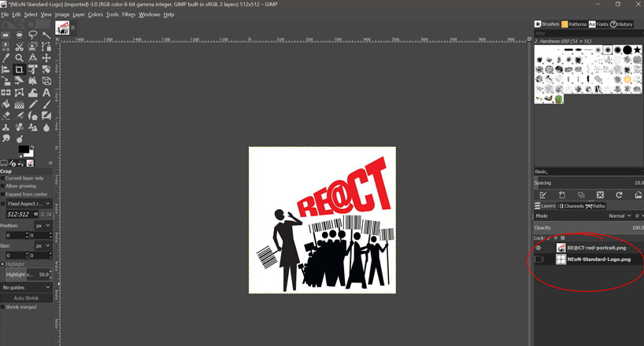Open the Fixed Aspect ratio dropdown

point(29,204)
